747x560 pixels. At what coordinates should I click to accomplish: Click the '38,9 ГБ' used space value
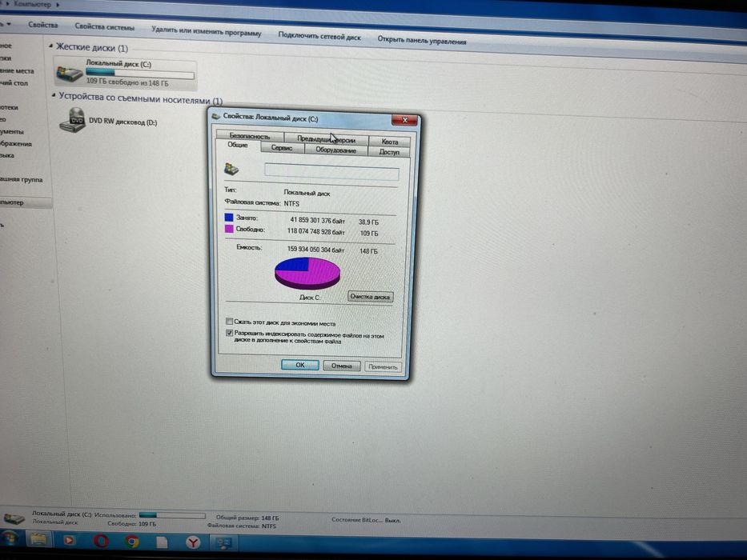coord(369,222)
